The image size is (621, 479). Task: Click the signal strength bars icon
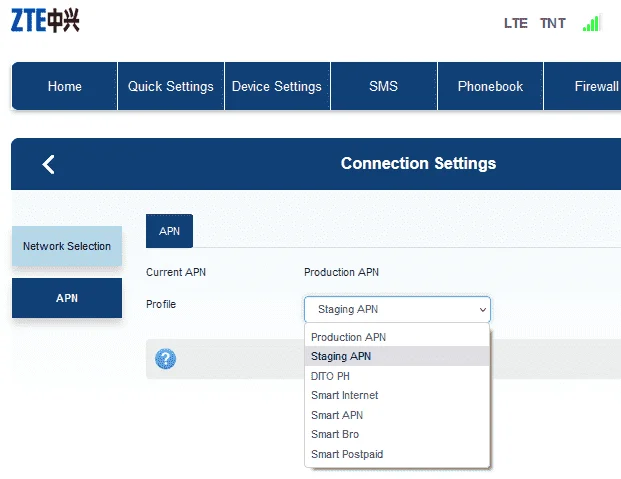[591, 23]
